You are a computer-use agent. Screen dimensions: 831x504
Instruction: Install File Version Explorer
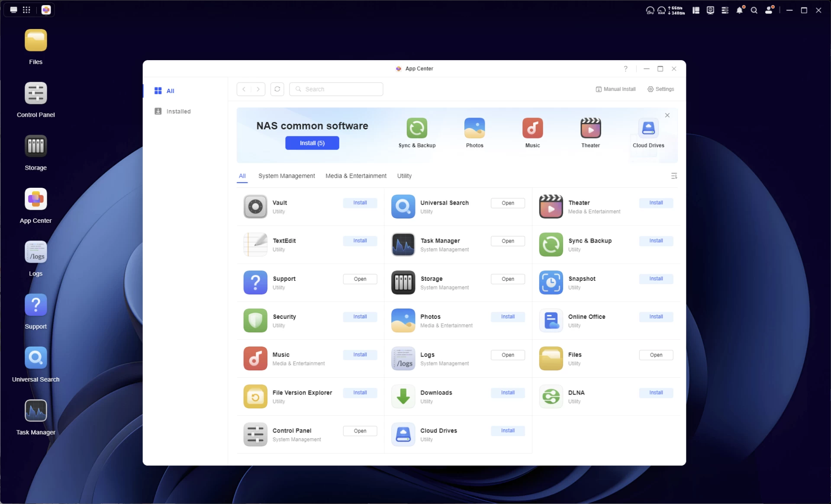pos(360,393)
